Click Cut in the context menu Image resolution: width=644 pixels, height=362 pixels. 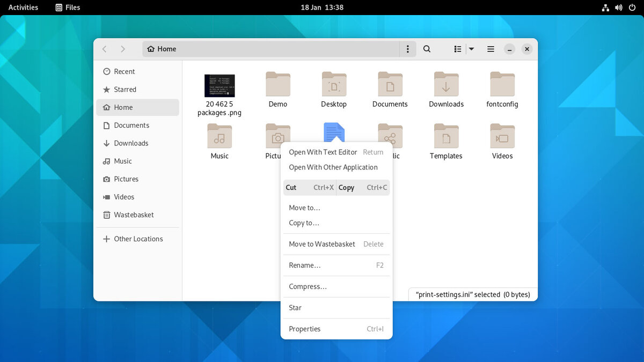pos(310,188)
